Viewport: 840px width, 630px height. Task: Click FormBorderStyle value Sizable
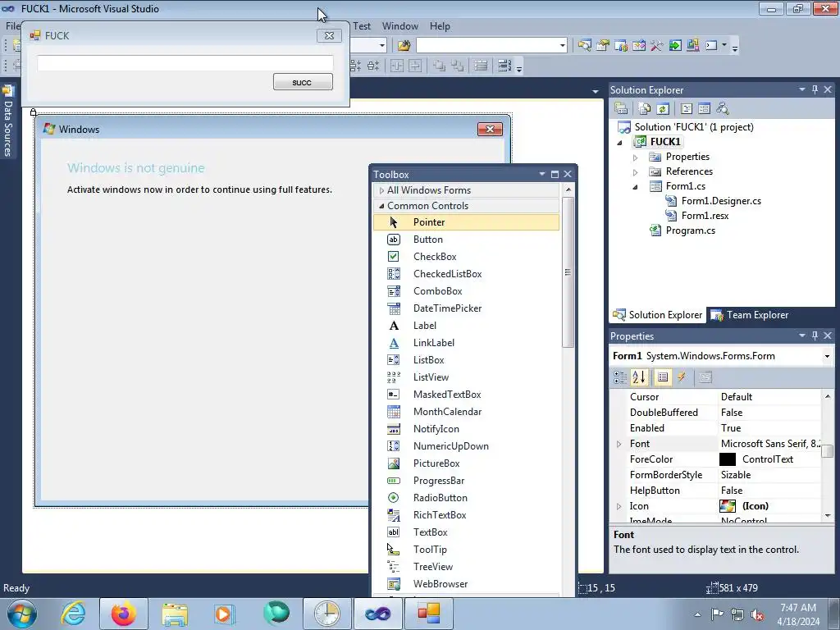click(736, 475)
